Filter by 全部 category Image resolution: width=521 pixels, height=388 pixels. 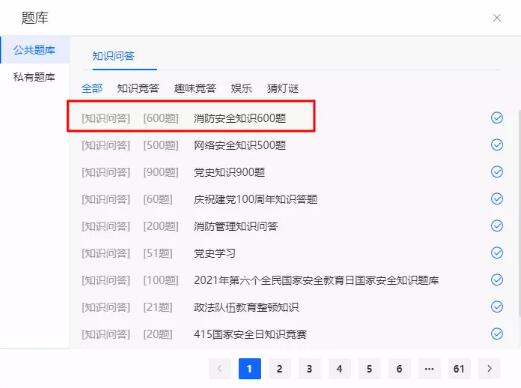pyautogui.click(x=92, y=88)
